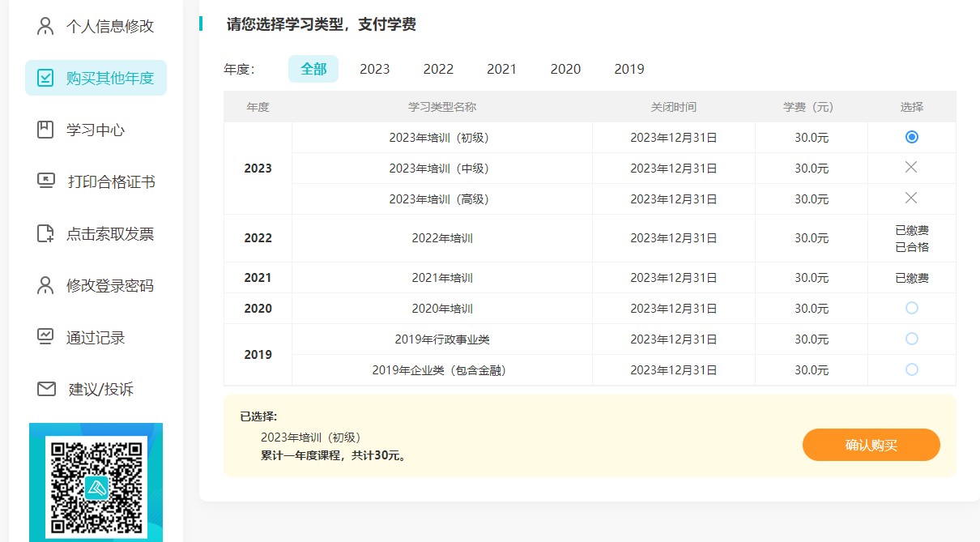
Task: Open the 购买其他年度 menu item
Action: click(96, 78)
